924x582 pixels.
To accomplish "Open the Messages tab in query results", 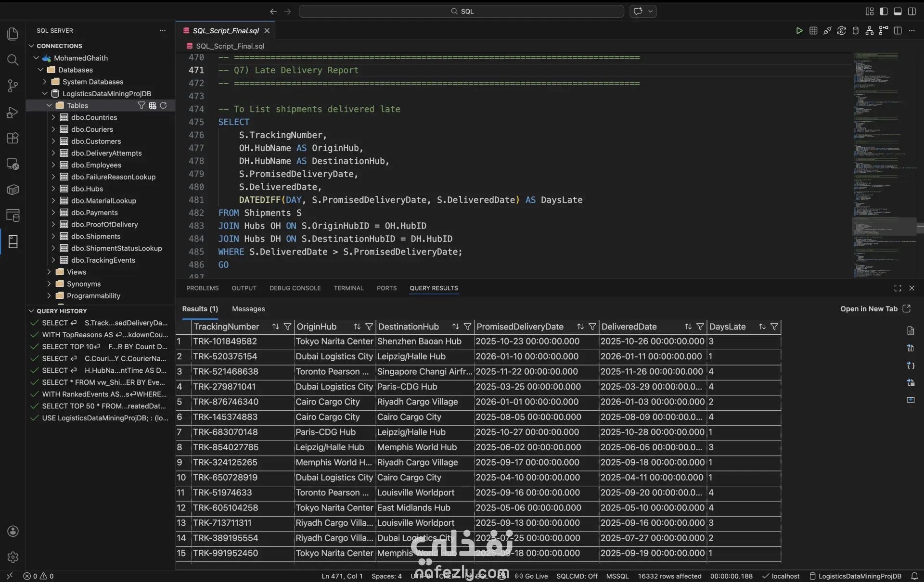I will click(x=248, y=309).
